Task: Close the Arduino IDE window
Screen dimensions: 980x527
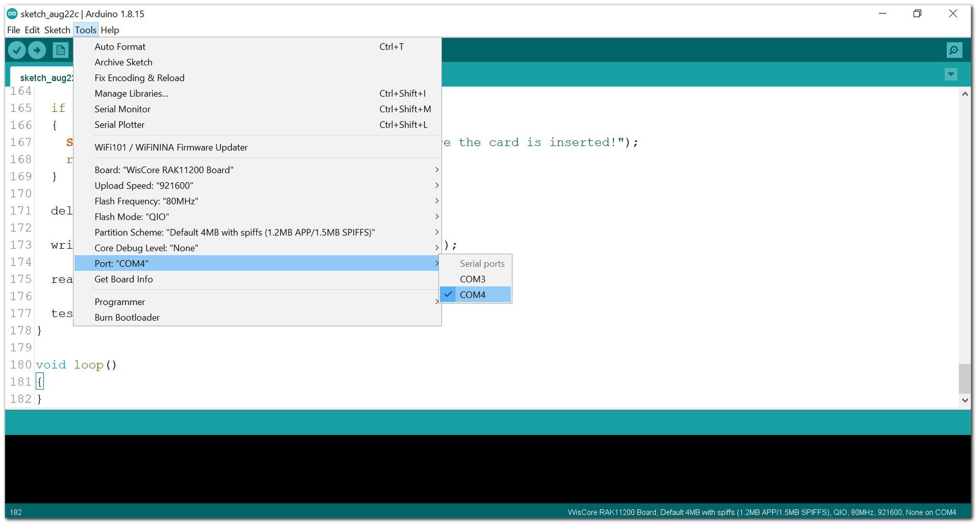Action: tap(953, 14)
